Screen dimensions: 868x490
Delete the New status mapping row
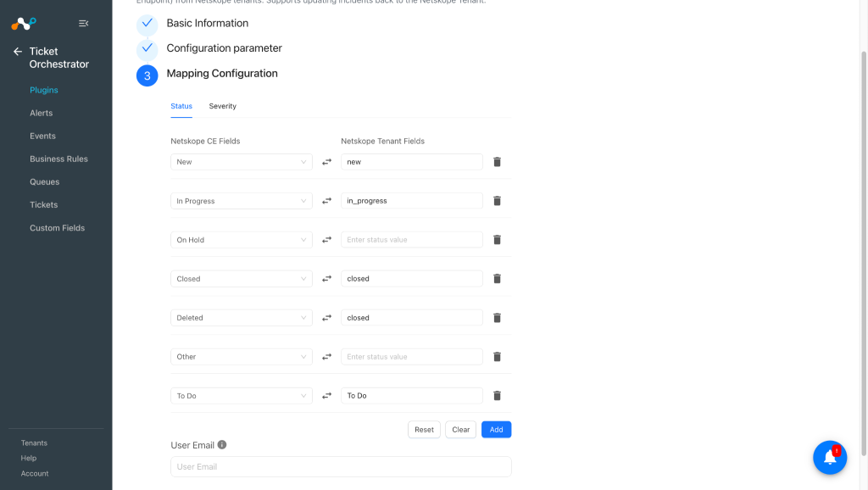point(497,162)
